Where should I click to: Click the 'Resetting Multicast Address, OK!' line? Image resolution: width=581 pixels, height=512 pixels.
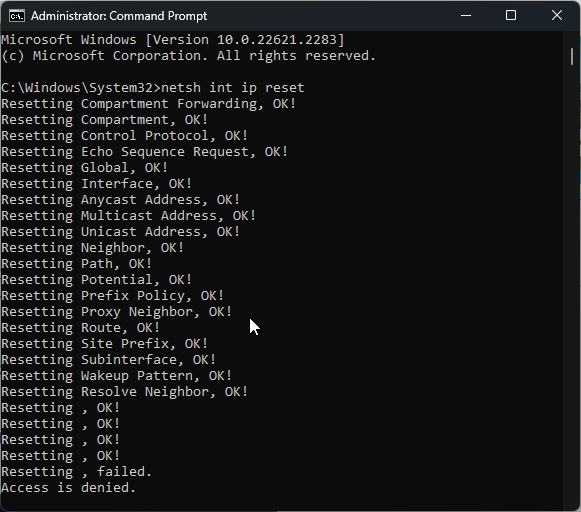[x=129, y=216]
